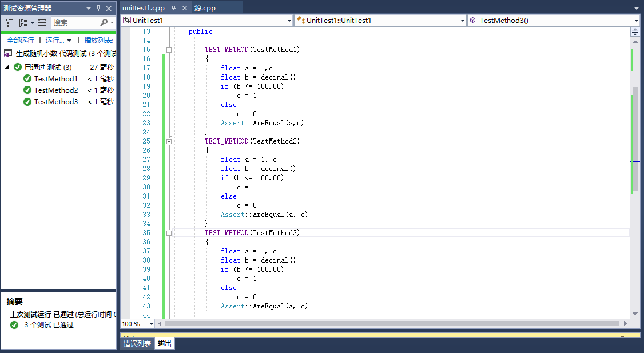Click the search magnifier icon
The width and height of the screenshot is (644, 353).
coord(104,23)
